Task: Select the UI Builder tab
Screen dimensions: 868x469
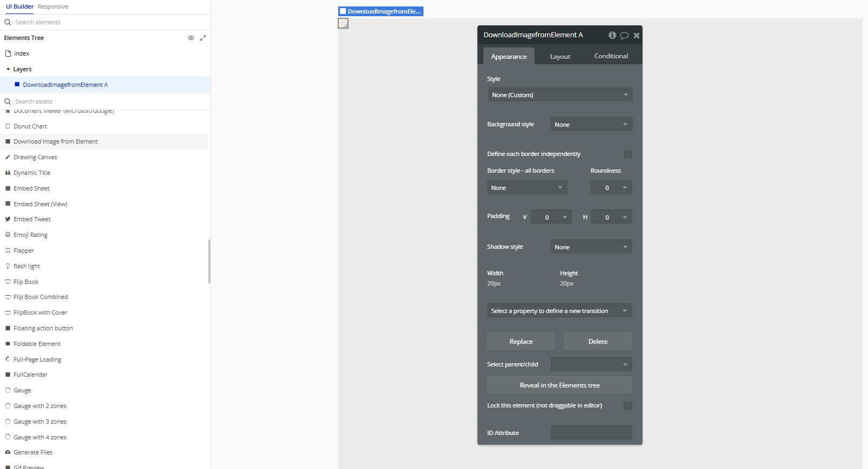Action: (20, 6)
